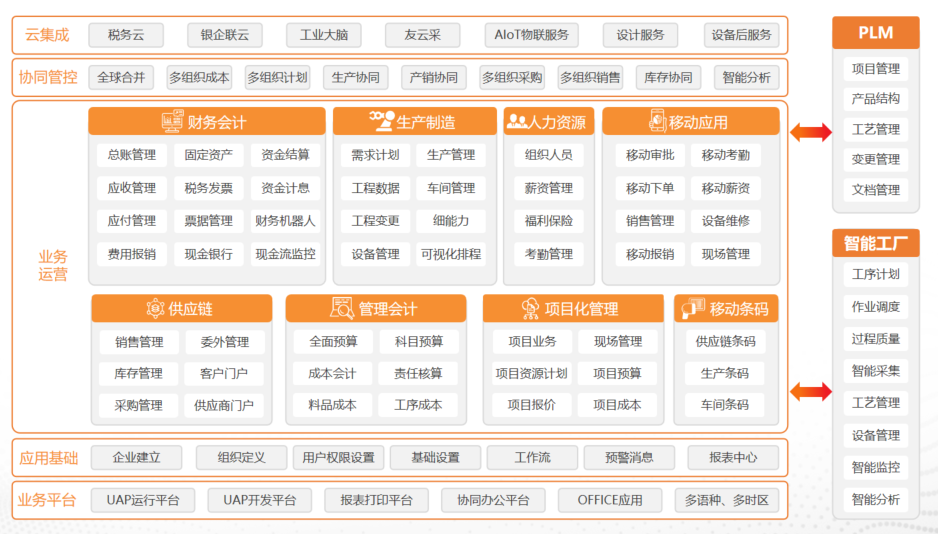The height and width of the screenshot is (534, 938).
Task: Select UAP运行平台 box
Action: 143,501
